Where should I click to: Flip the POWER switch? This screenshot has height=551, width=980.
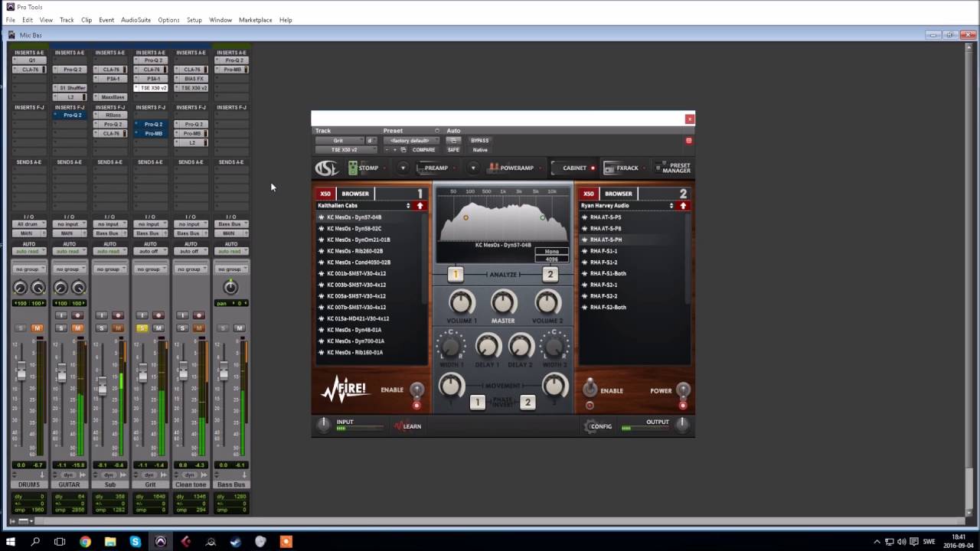click(683, 390)
